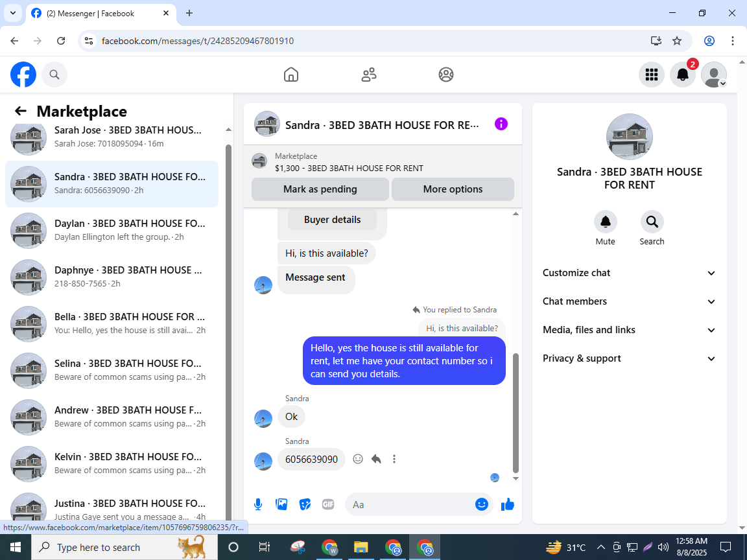747x560 pixels.
Task: Send a thumbs-up like
Action: (x=508, y=504)
